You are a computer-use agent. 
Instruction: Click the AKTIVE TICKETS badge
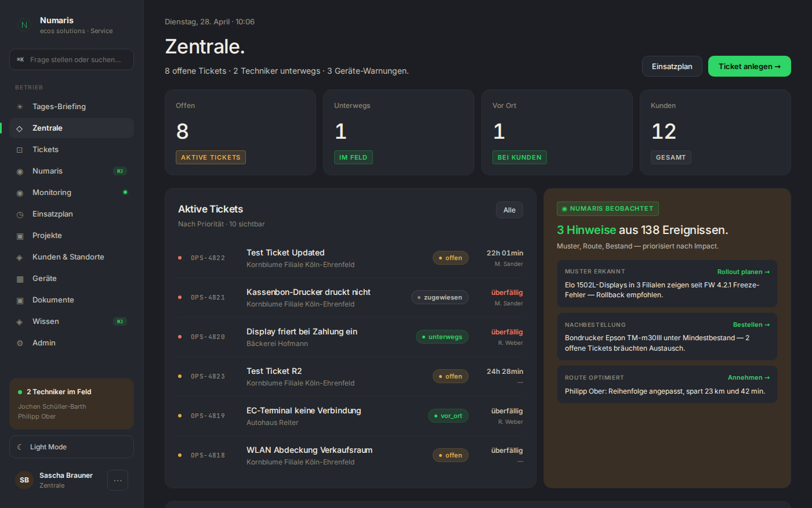click(x=211, y=157)
